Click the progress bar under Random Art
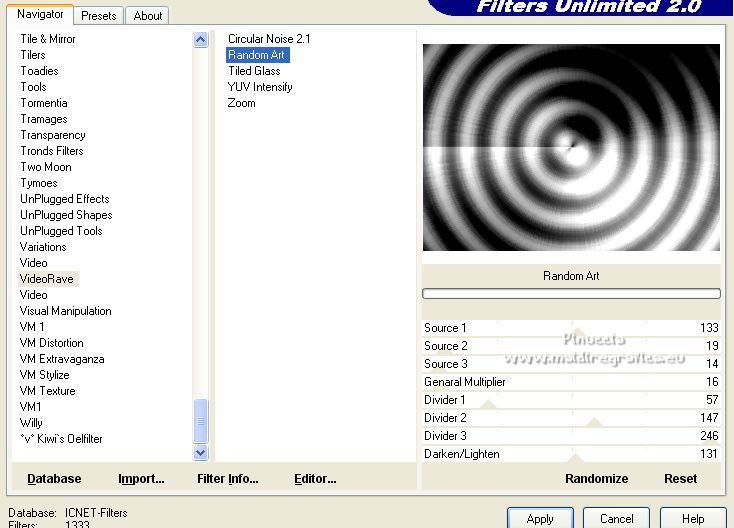 click(571, 293)
